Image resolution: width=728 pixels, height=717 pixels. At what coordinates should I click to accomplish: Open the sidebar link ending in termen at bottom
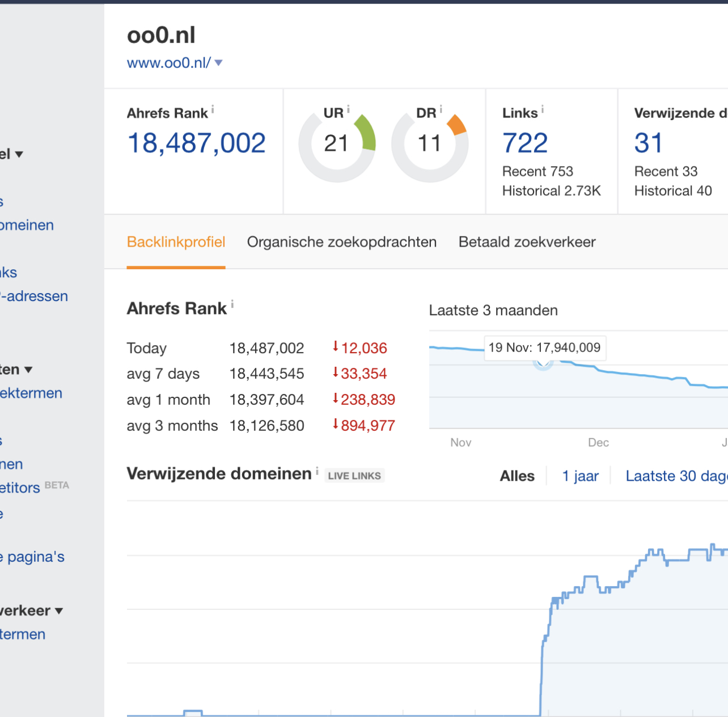(23, 634)
